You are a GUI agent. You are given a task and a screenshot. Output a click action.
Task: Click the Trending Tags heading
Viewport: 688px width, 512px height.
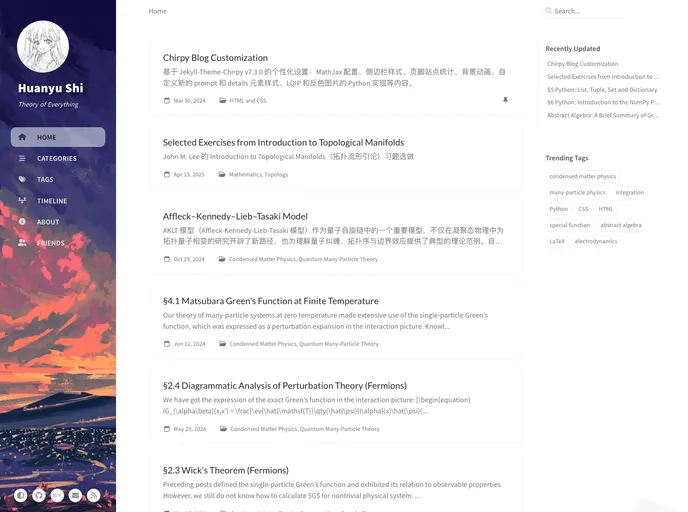tap(567, 158)
